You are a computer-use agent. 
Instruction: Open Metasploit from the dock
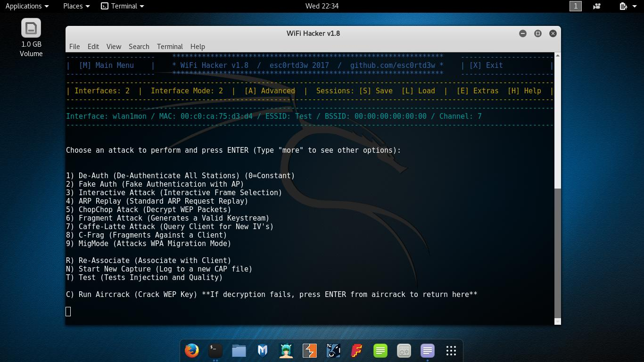tap(262, 351)
